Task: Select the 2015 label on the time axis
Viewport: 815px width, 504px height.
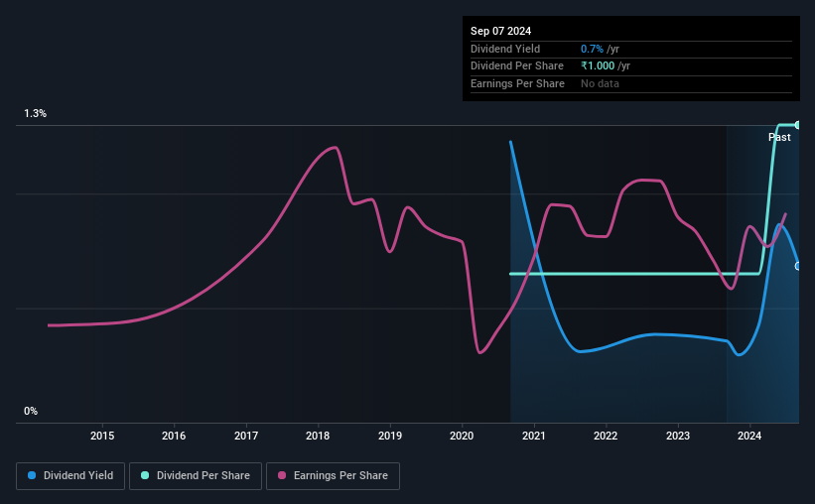Action: 102,436
